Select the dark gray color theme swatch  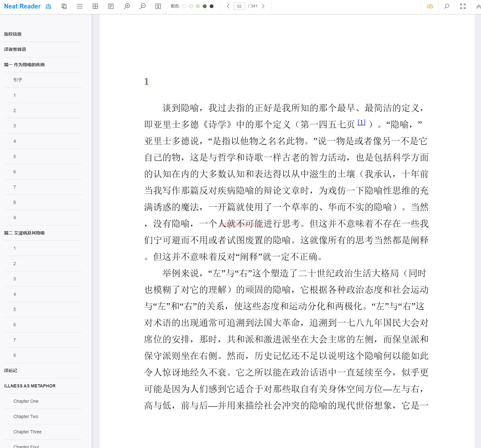205,6
